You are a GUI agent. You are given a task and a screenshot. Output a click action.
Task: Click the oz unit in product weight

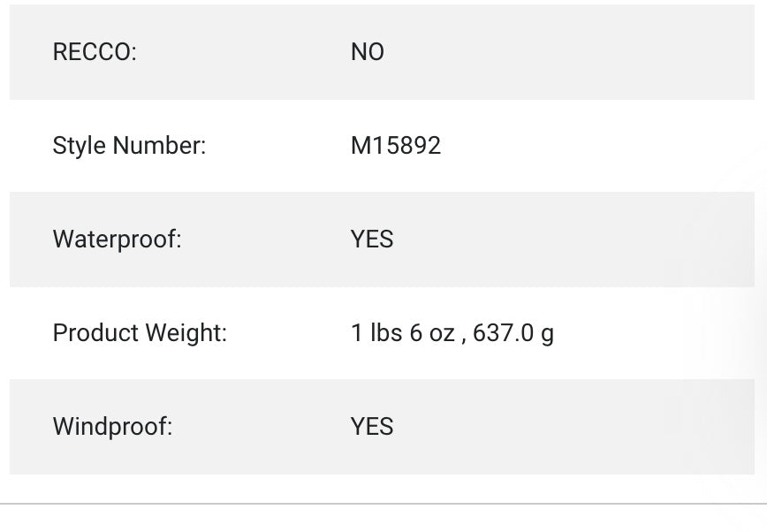coord(444,333)
